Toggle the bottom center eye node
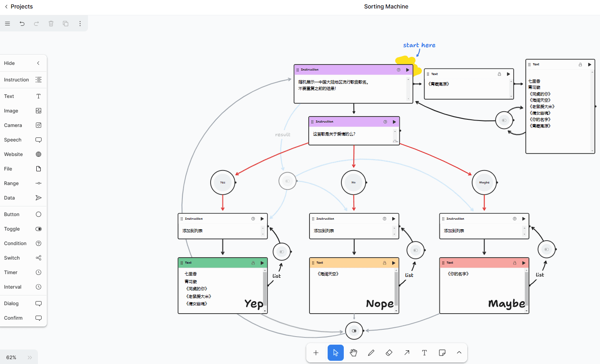Screen dimensions: 600x364 pyautogui.click(x=354, y=331)
